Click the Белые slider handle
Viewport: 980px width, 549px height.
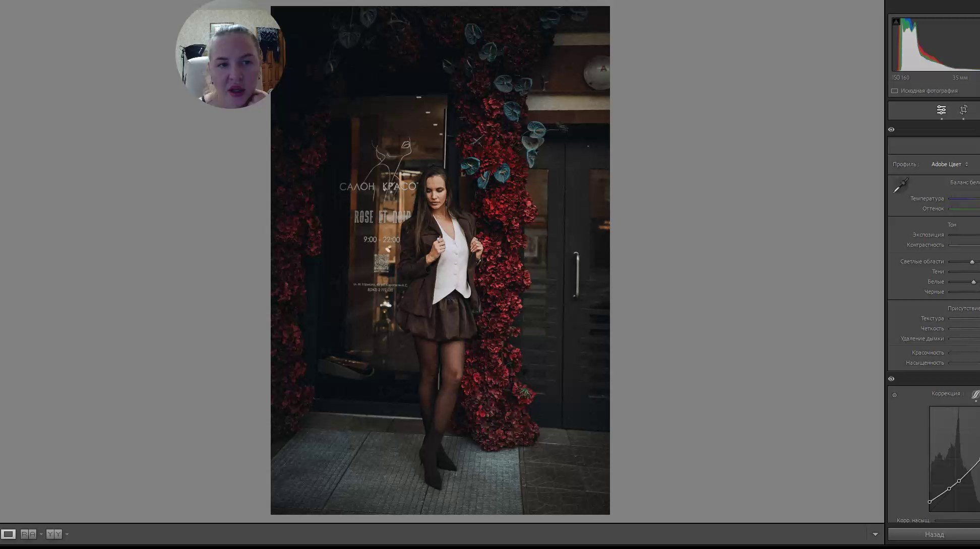(973, 282)
